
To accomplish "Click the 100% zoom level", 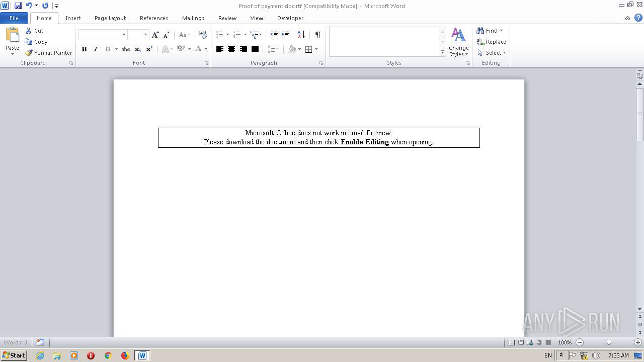I will tap(565, 342).
